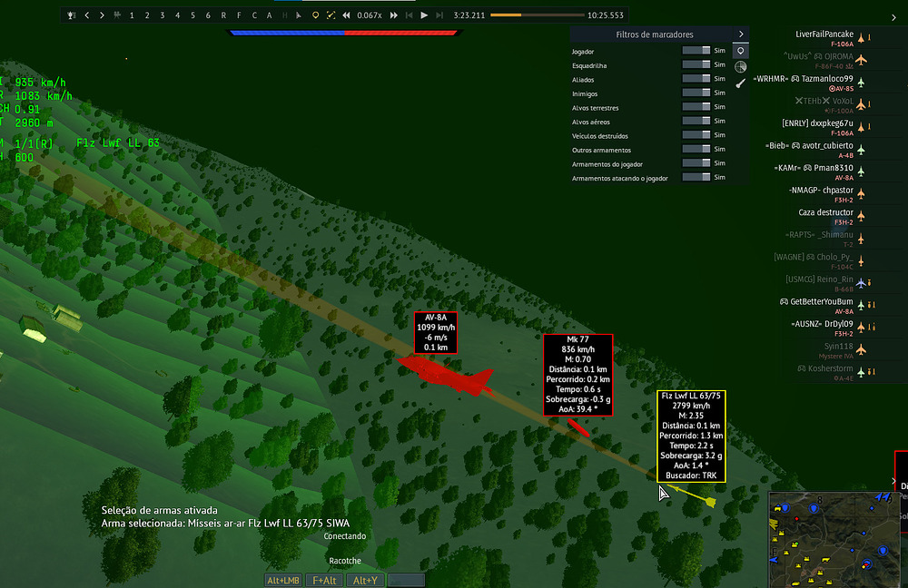Toggle the yellow trajectory path icon
This screenshot has height=588, width=908.
point(331,15)
